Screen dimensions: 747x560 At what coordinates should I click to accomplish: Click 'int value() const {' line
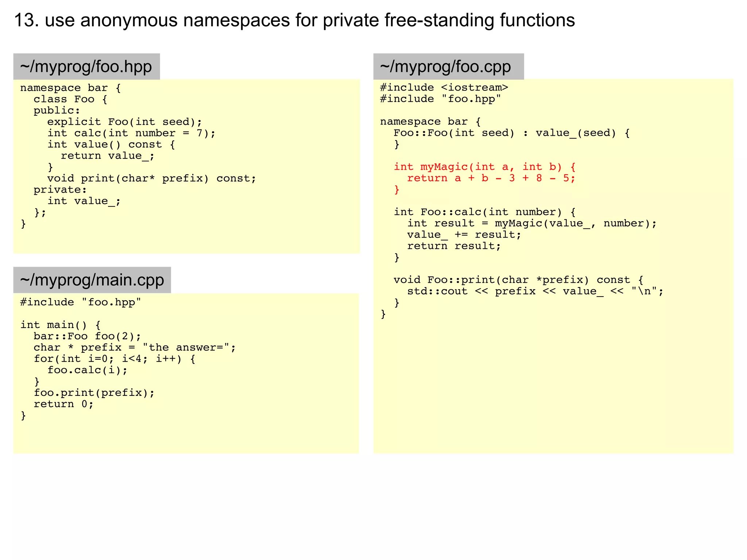[x=111, y=144]
